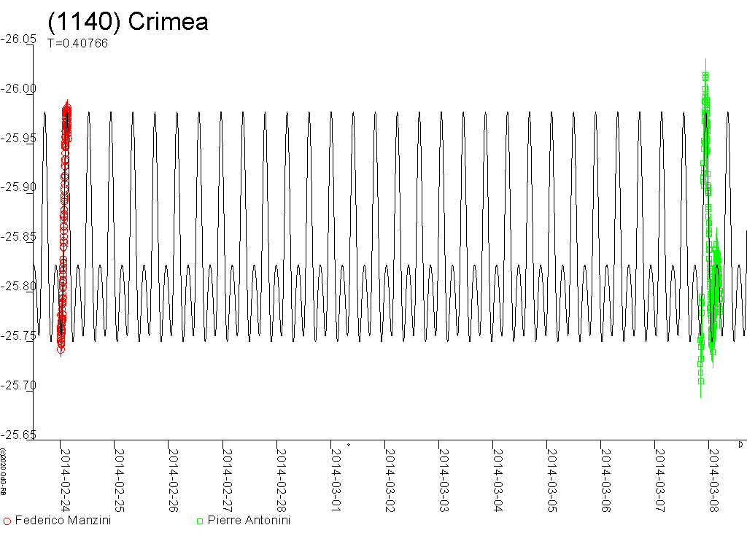Click the x-axis date 2014-02-24
This screenshot has height=560, width=747.
(x=65, y=480)
